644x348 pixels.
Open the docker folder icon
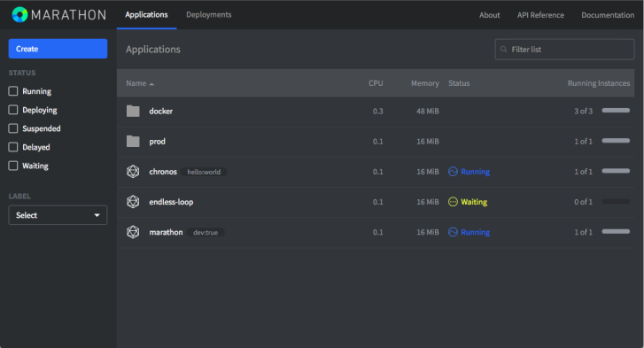click(133, 112)
